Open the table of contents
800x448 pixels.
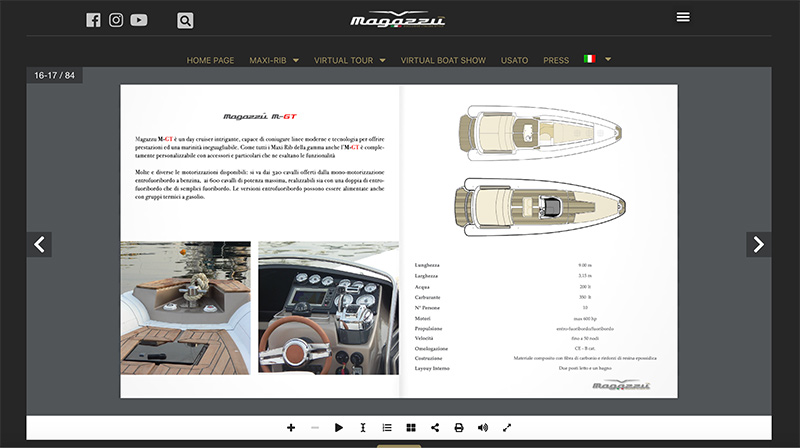(x=387, y=428)
